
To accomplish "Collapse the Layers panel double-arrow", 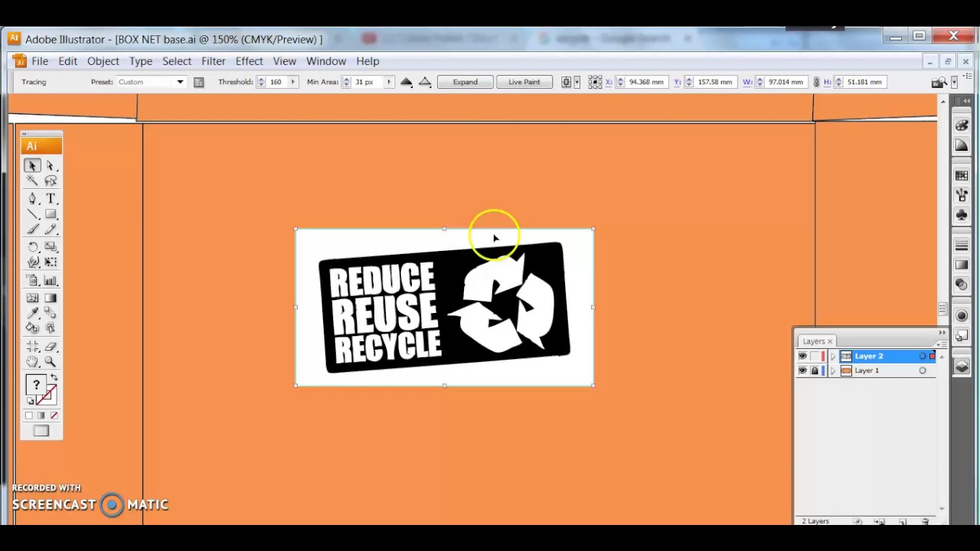I will coord(942,333).
